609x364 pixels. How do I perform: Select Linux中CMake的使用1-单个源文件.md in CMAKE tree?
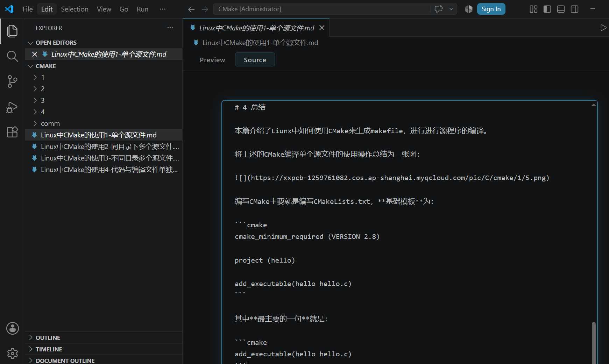click(104, 135)
